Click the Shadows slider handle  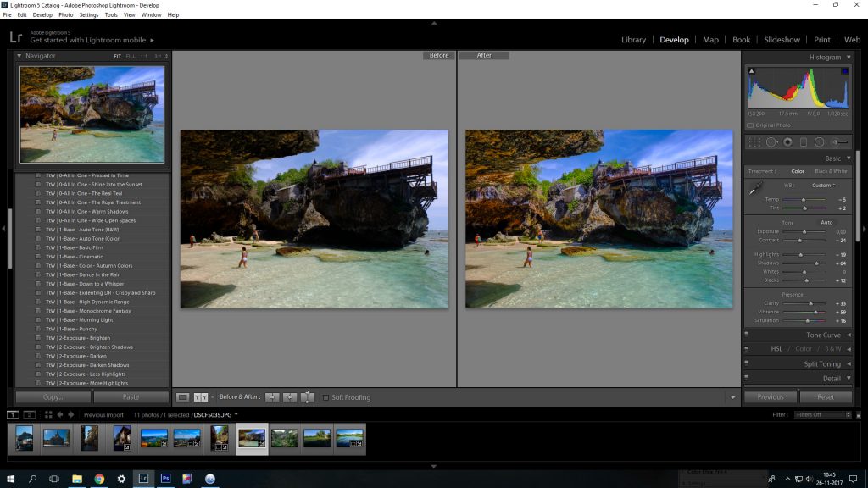click(816, 263)
